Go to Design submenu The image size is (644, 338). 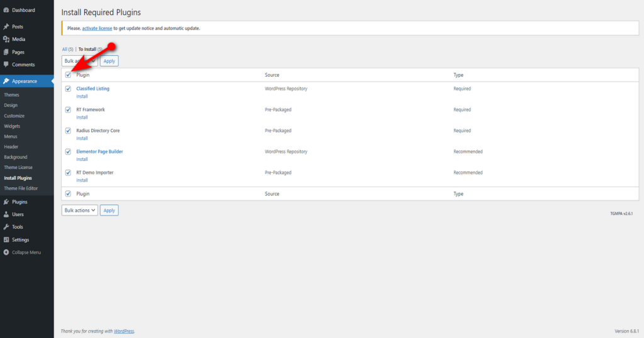(11, 105)
